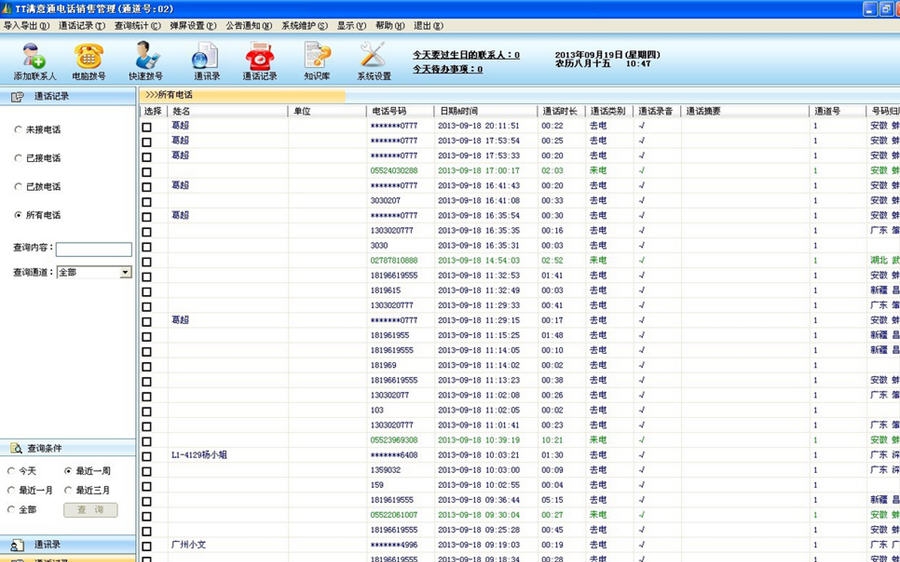900x562 pixels.
Task: Open 系统设置 system settings icon
Action: pos(373,58)
